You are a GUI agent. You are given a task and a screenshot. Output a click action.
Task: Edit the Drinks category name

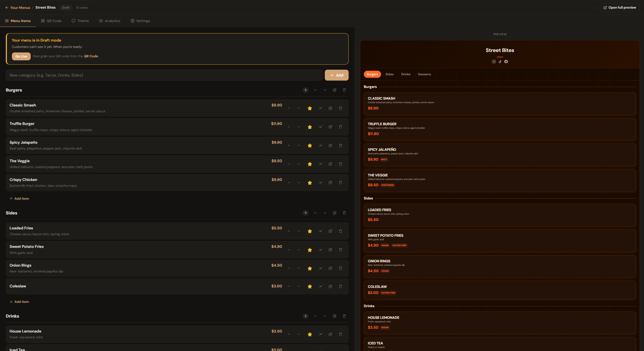coord(335,316)
